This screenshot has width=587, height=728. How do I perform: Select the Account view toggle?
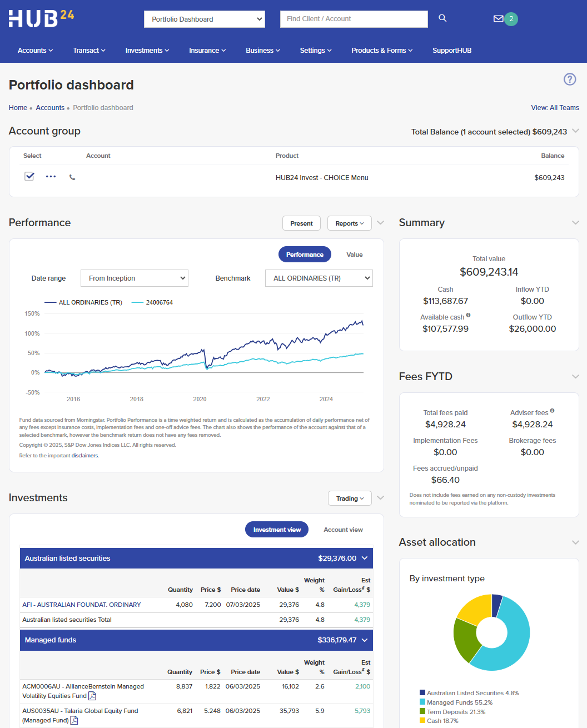coord(343,530)
